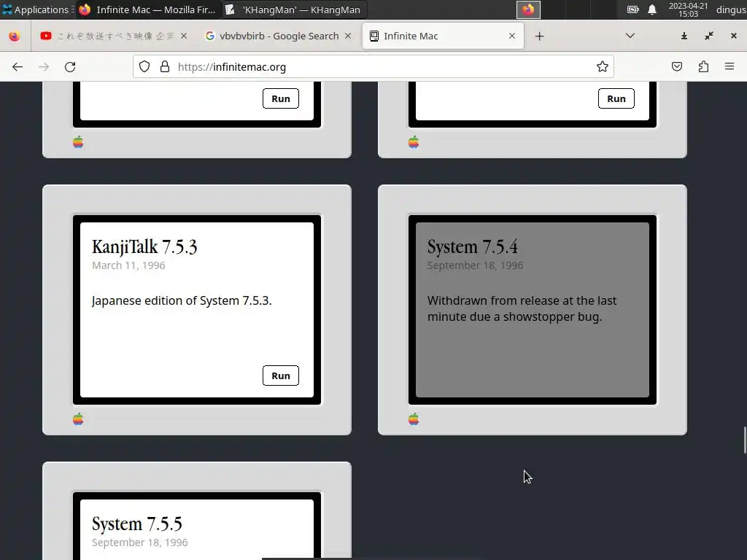The image size is (747, 560).
Task: Click September 18, 1996 under System 7.5.5
Action: click(x=139, y=542)
